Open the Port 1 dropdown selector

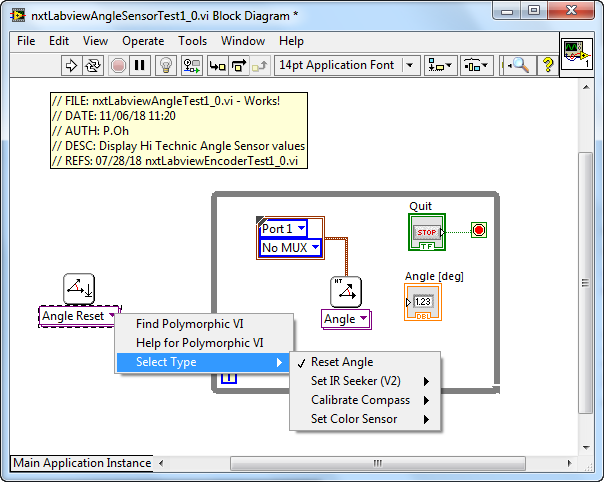pos(284,228)
